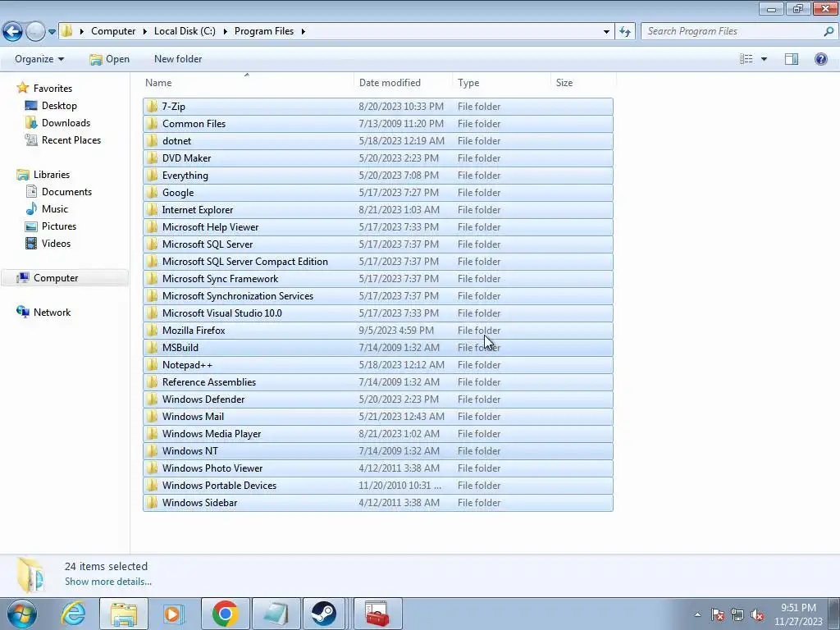The image size is (840, 630).
Task: Click the search magnifier icon
Action: pyautogui.click(x=829, y=31)
